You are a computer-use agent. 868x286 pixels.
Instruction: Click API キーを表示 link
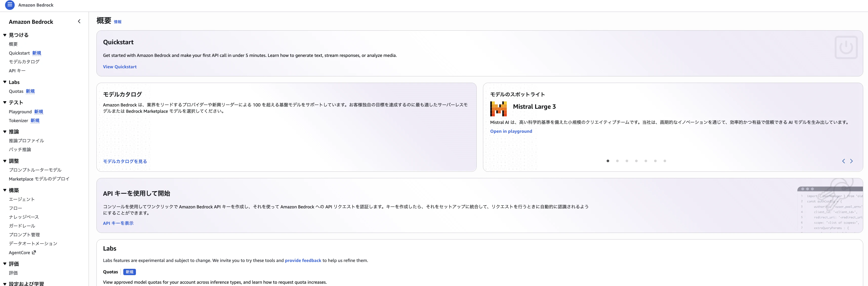pyautogui.click(x=118, y=223)
